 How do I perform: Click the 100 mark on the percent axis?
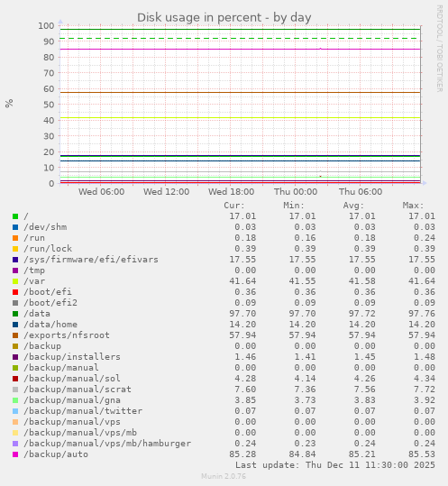46,26
